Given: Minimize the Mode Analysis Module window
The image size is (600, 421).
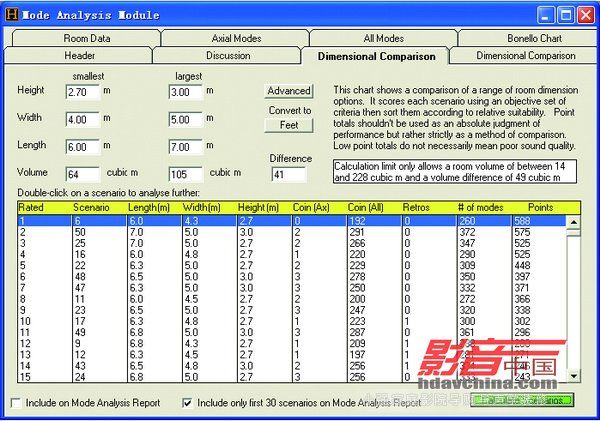Looking at the screenshot, I should coord(543,14).
